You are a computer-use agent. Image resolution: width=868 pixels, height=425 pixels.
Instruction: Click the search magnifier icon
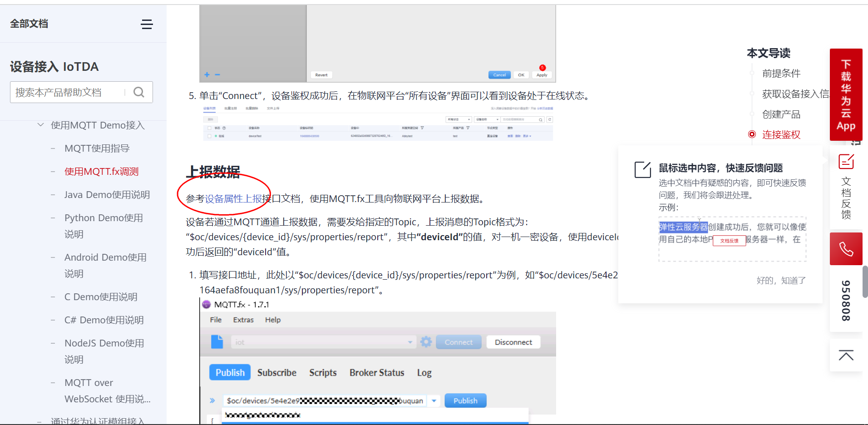[139, 92]
